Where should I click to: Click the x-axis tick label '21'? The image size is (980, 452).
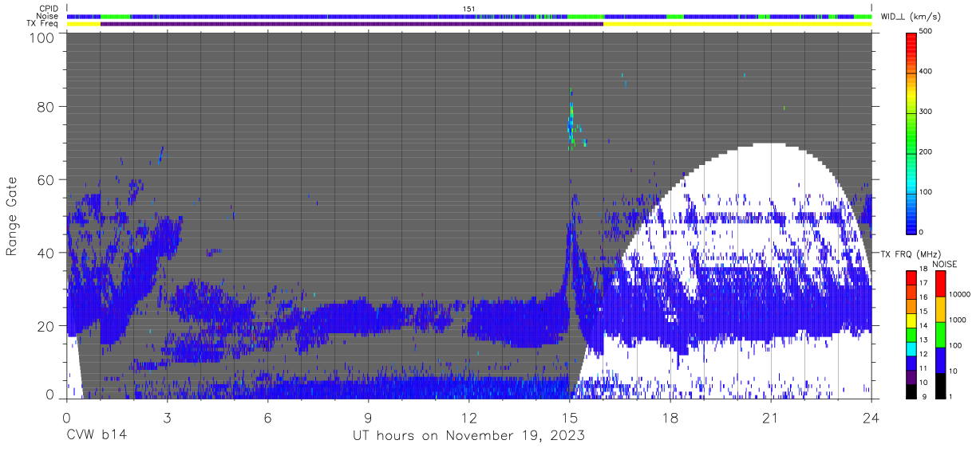point(771,418)
